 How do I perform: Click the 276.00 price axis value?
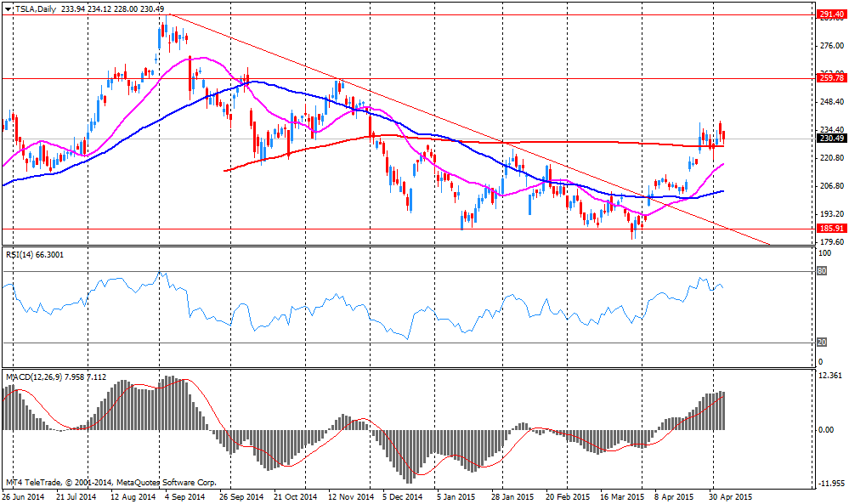coord(832,46)
